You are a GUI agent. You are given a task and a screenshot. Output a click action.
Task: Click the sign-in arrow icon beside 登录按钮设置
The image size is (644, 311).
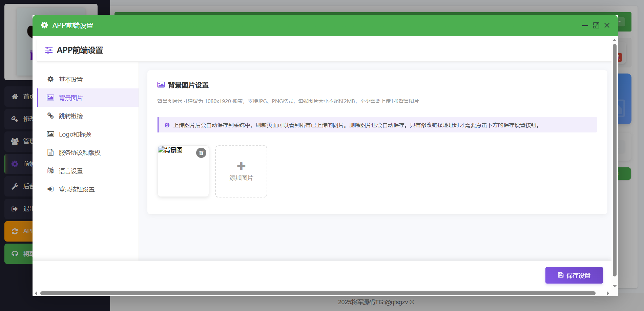[x=50, y=189]
